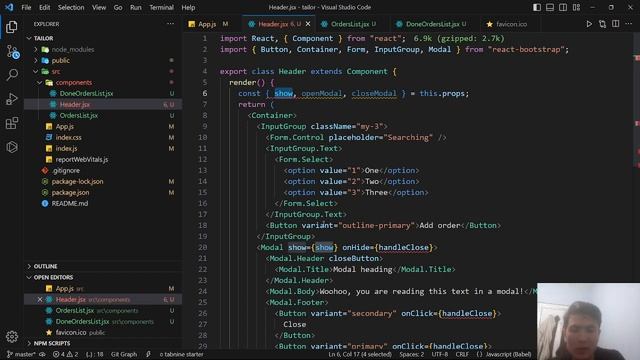This screenshot has width=640, height=360.
Task: Open package-lock.json file
Action: pyautogui.click(x=103, y=182)
